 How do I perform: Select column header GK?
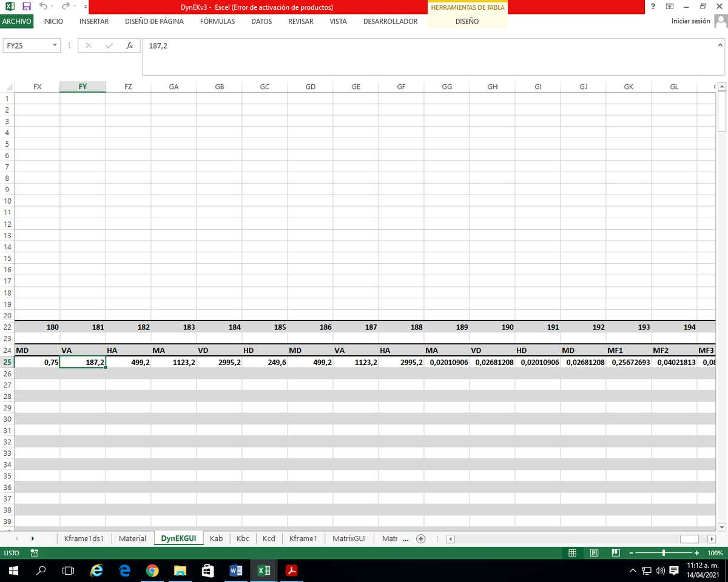[629, 87]
